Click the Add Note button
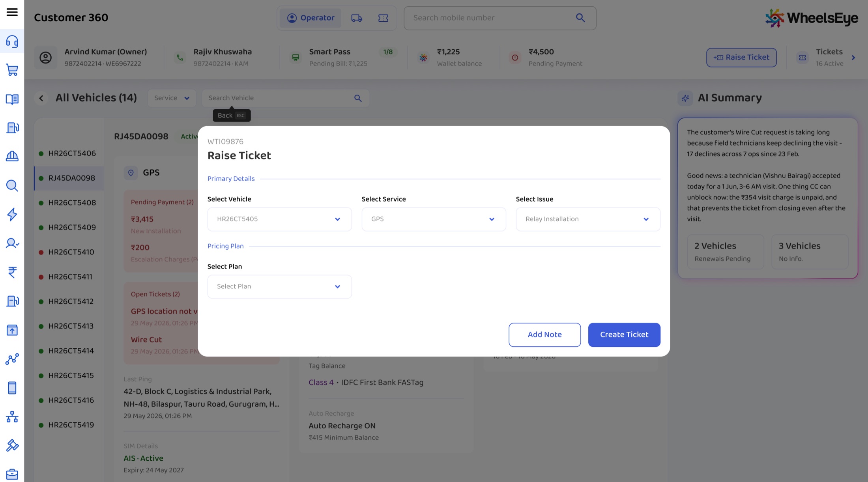 coord(544,335)
